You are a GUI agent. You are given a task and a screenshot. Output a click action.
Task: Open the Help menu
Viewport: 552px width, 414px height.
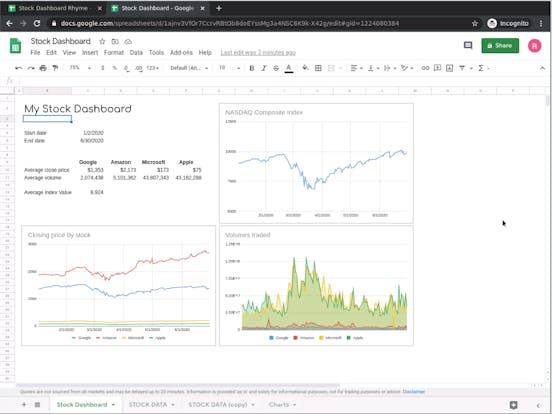[205, 52]
